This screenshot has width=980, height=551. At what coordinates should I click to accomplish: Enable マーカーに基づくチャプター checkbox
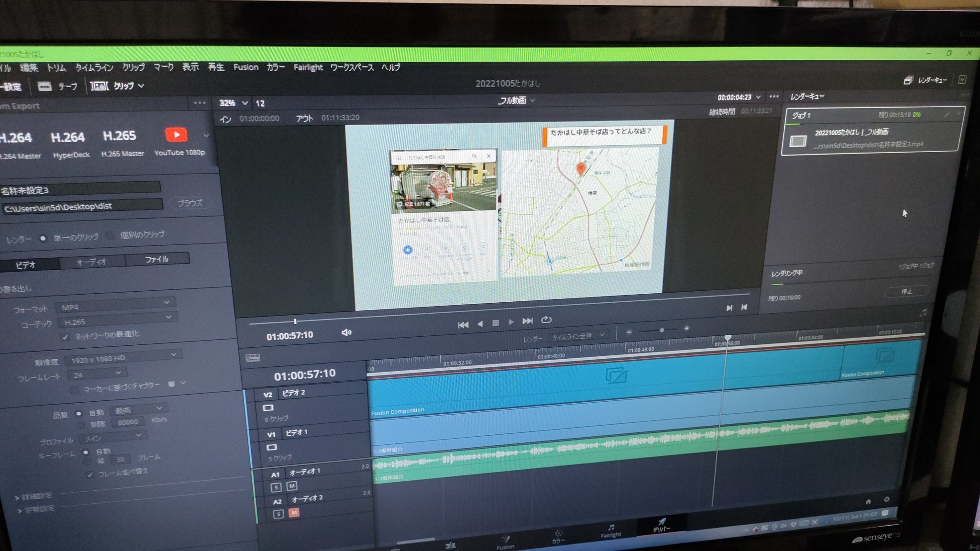[x=74, y=390]
